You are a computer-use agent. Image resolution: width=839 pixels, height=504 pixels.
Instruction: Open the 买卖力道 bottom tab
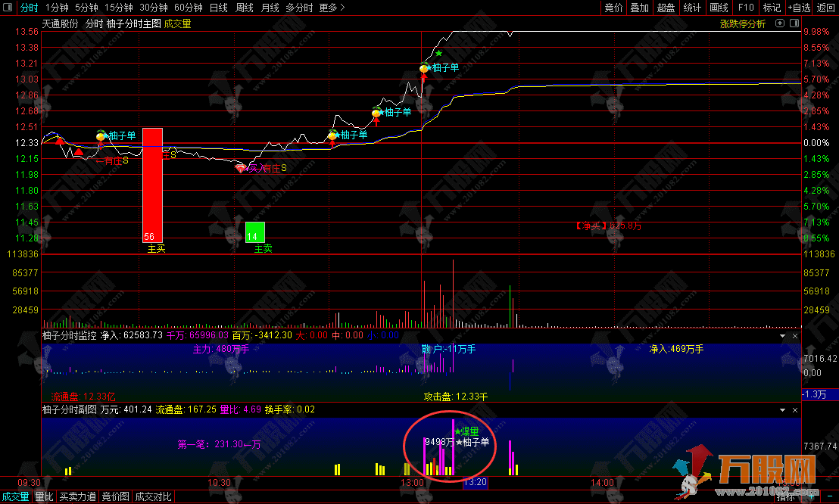(x=78, y=497)
